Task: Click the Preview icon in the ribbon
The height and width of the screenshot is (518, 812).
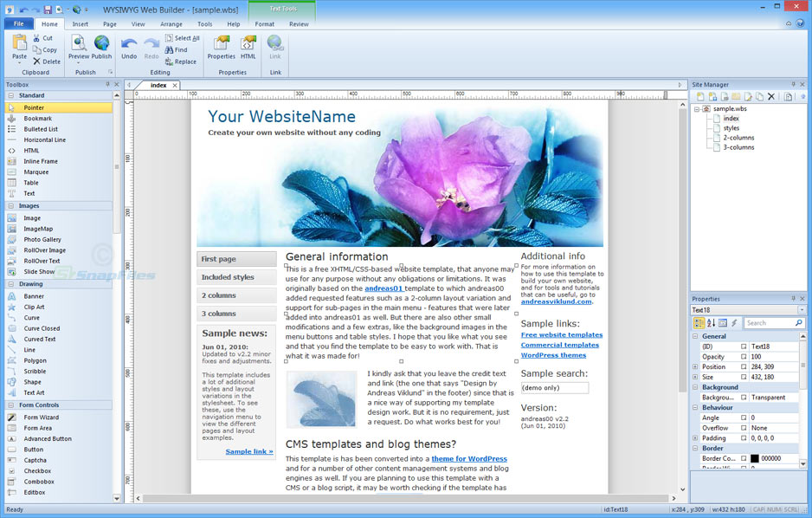Action: [79, 43]
